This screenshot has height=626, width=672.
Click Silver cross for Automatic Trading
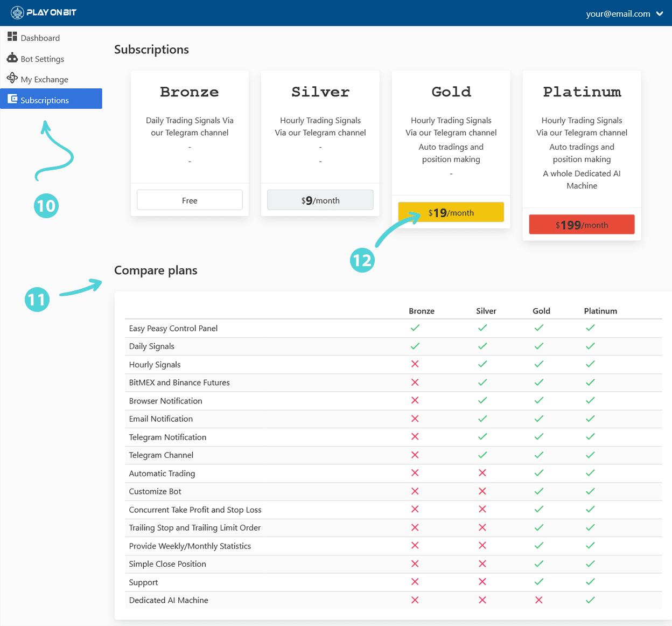coord(482,472)
